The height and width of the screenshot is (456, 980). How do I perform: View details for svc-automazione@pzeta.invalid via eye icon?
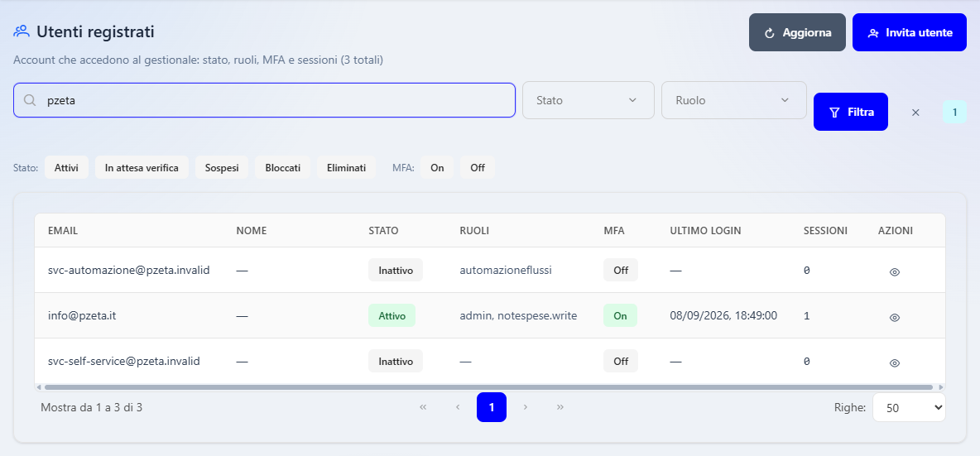[x=895, y=271]
